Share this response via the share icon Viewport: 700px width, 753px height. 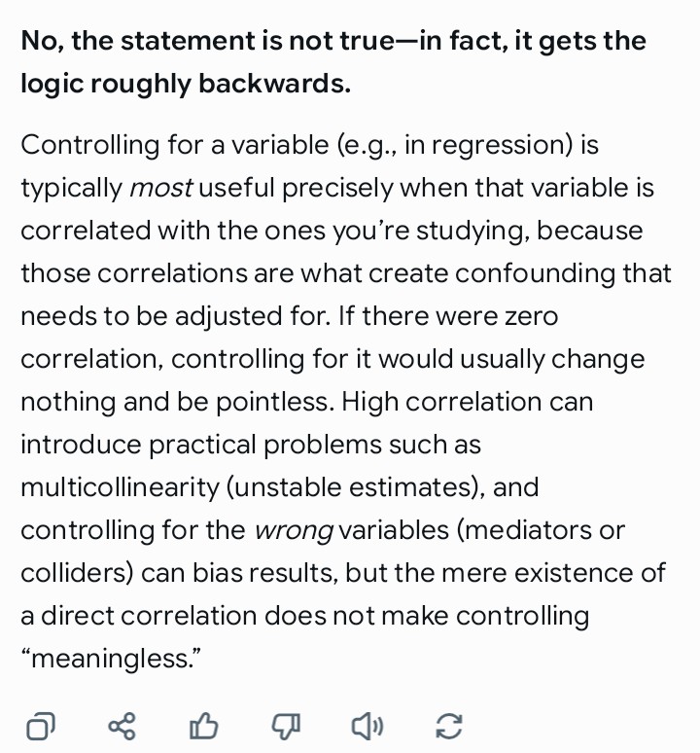[x=122, y=726]
